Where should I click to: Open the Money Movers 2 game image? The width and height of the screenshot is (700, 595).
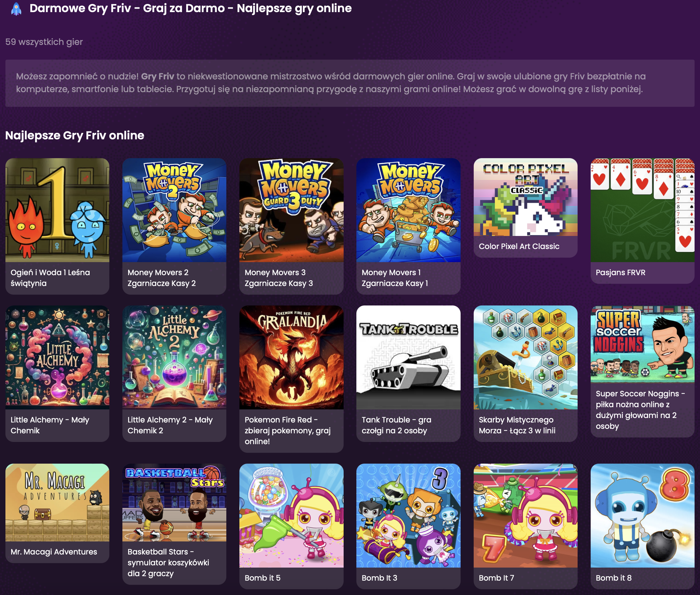pos(174,210)
